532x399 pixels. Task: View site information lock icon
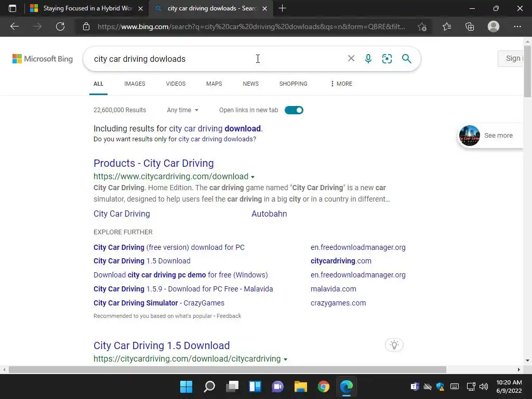[86, 26]
